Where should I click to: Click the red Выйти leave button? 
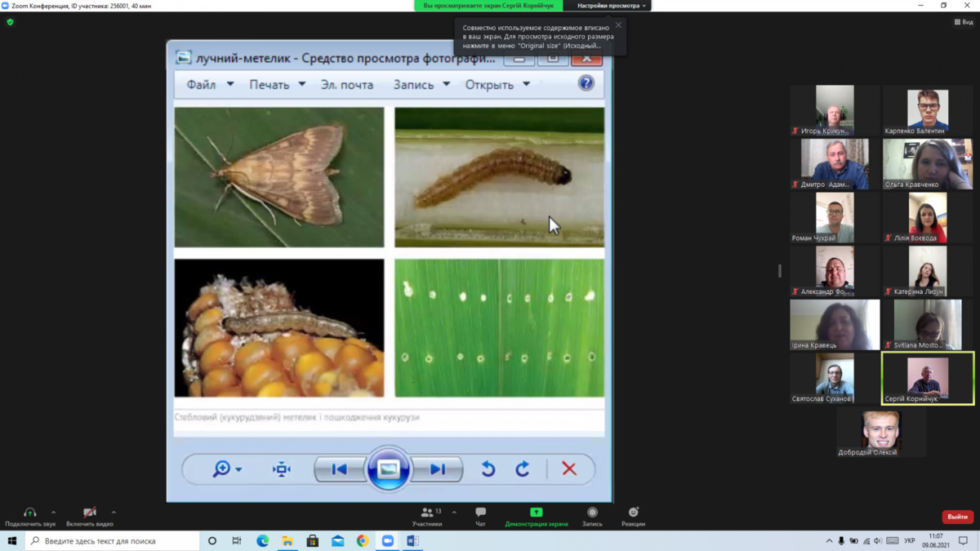tap(957, 517)
